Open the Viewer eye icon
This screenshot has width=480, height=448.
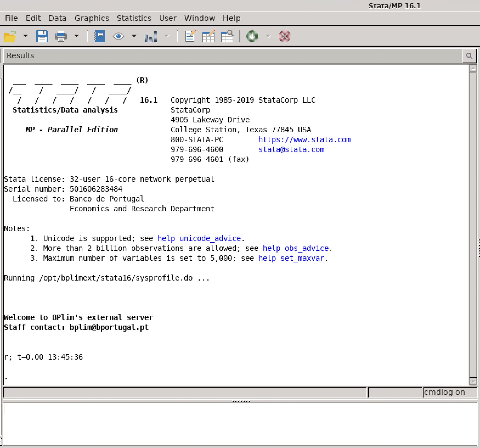[x=118, y=36]
